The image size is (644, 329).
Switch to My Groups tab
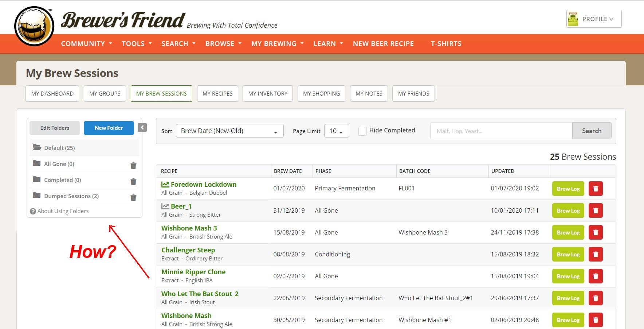coord(105,93)
